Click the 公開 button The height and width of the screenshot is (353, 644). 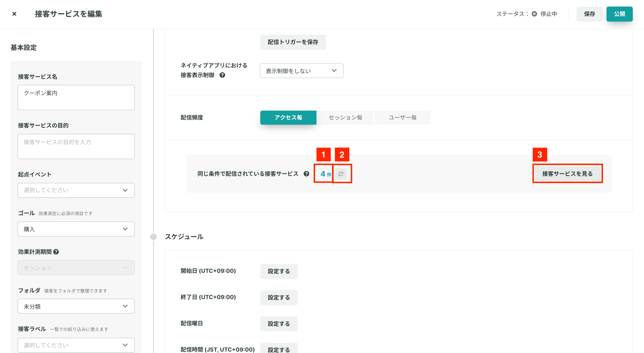[x=619, y=14]
